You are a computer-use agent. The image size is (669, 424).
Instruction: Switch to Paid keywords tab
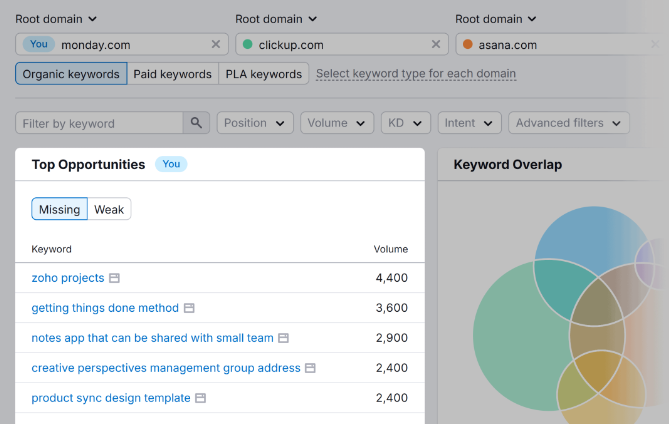click(x=173, y=74)
